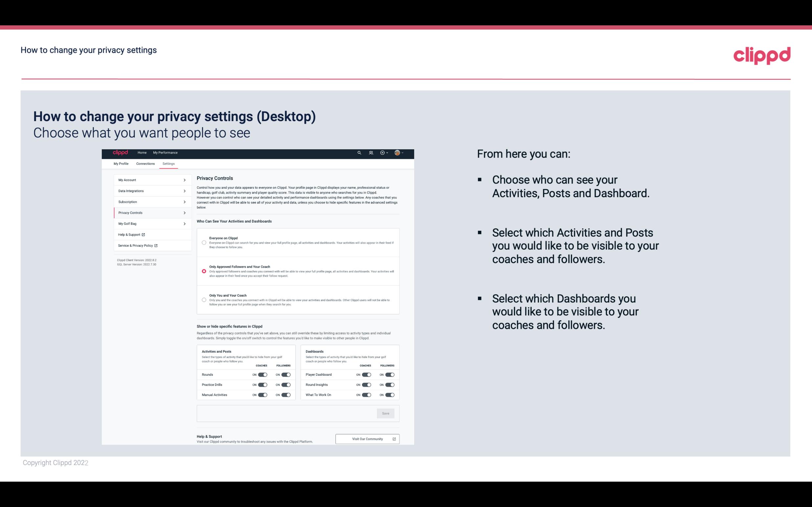
Task: Toggle Practice Drills visibility for Coaches ON
Action: click(262, 385)
